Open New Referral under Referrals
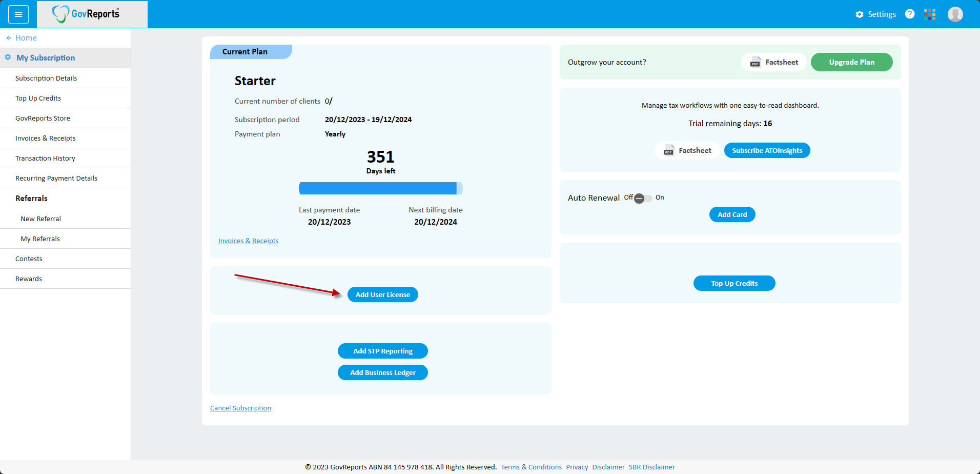Image resolution: width=980 pixels, height=474 pixels. point(40,219)
